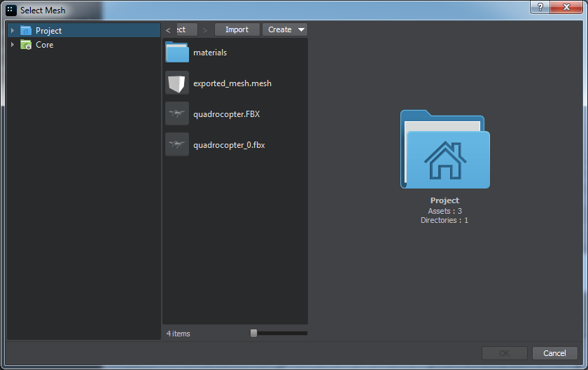
Task: Adjust the thumbnail size slider handle
Action: coord(253,334)
